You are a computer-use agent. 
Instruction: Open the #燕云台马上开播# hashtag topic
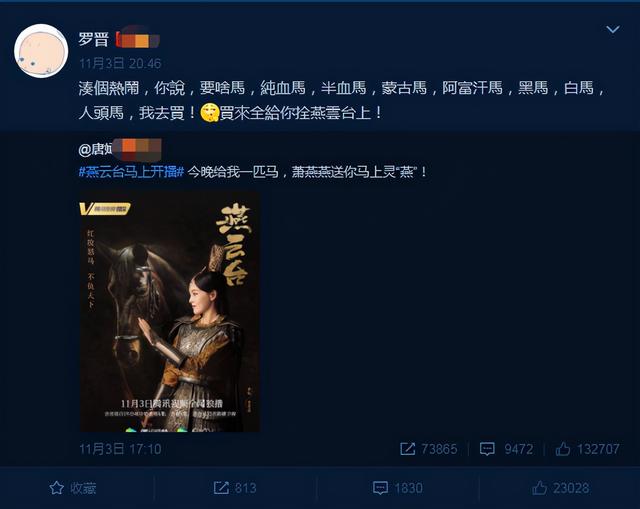(x=131, y=172)
